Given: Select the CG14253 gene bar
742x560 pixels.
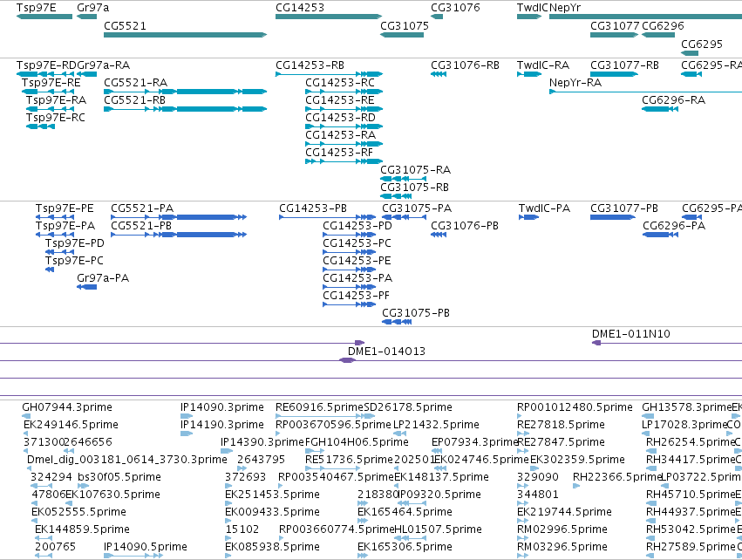Looking at the screenshot, I should point(329,17).
